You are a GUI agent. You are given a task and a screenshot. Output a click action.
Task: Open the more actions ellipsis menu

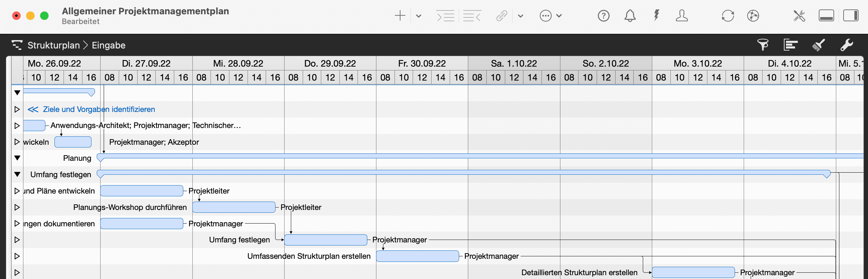pos(546,16)
